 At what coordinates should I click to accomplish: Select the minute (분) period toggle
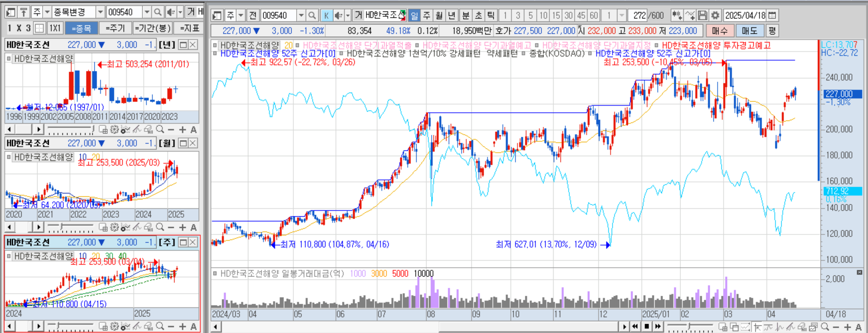(466, 16)
